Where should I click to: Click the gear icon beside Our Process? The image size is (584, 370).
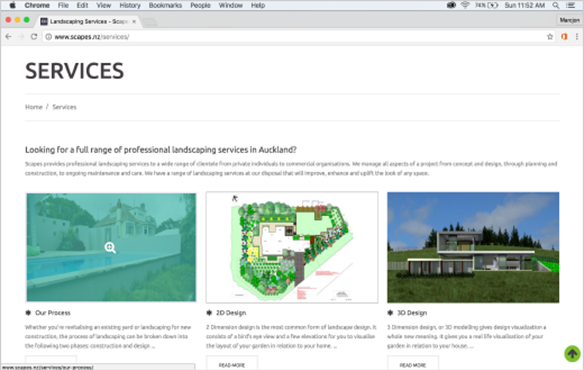(28, 313)
